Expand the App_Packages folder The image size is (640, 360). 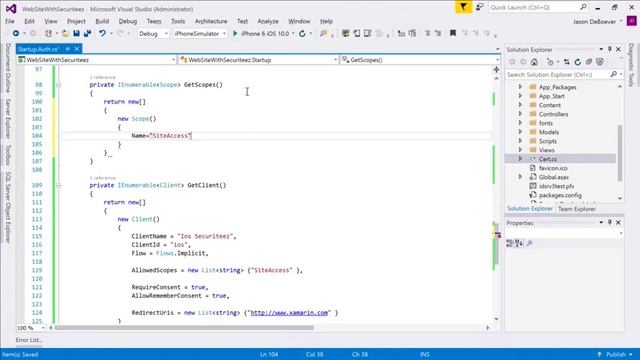click(x=520, y=87)
